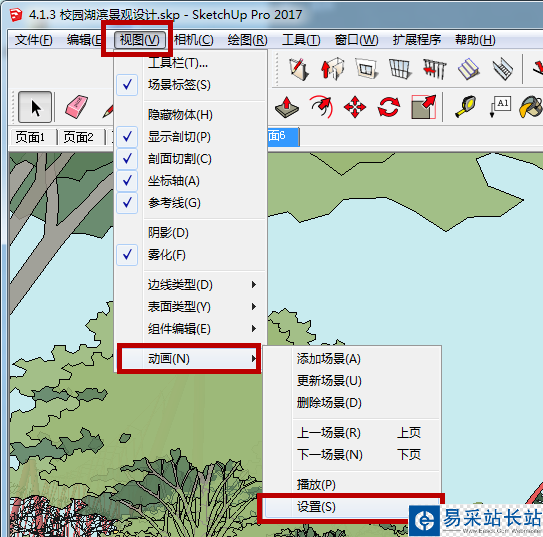This screenshot has height=537, width=543.
Task: Click the SketchUp logo in title bar
Action: point(16,15)
